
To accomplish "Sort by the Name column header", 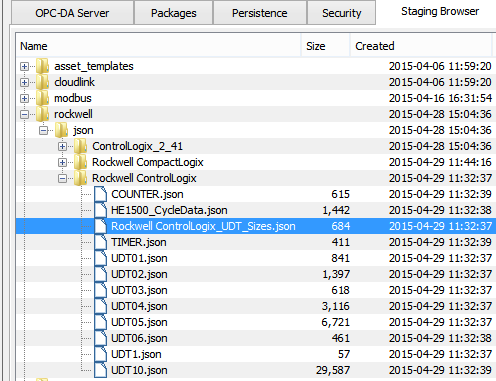I will [158, 46].
